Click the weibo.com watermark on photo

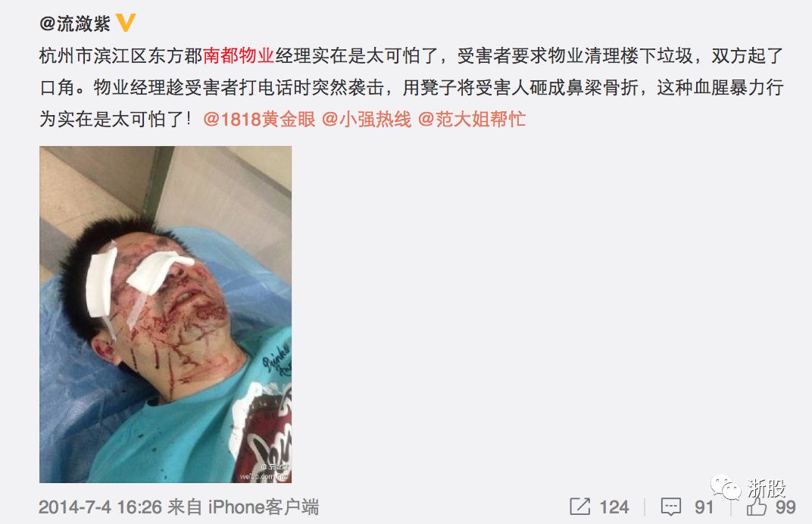264,473
